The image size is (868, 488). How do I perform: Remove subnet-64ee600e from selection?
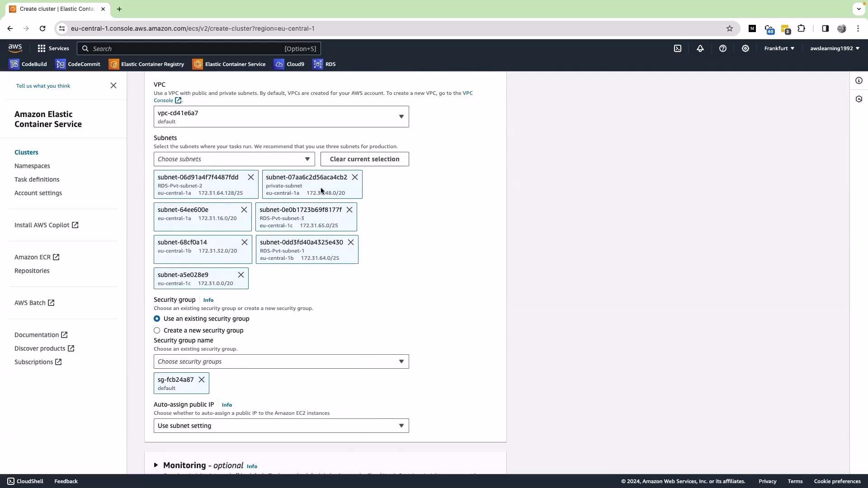click(244, 210)
